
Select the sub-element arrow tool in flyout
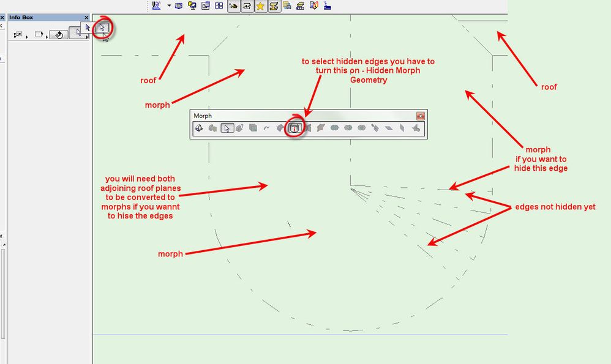[102, 28]
